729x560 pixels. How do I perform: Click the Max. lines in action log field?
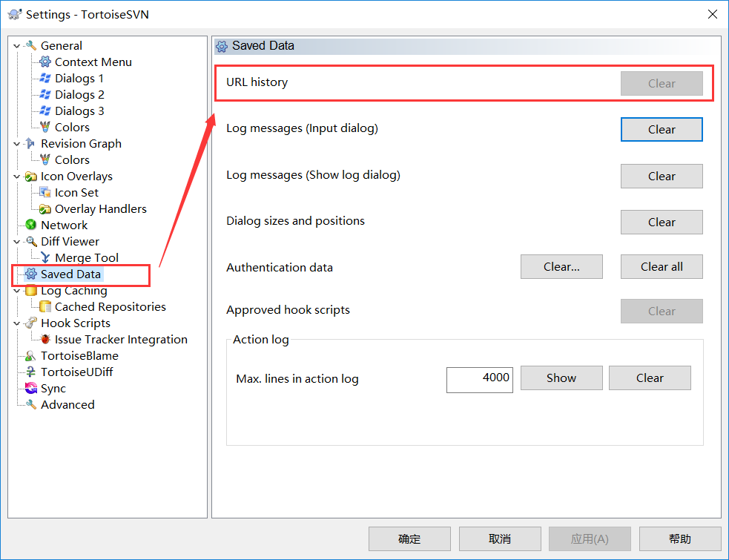tap(480, 380)
